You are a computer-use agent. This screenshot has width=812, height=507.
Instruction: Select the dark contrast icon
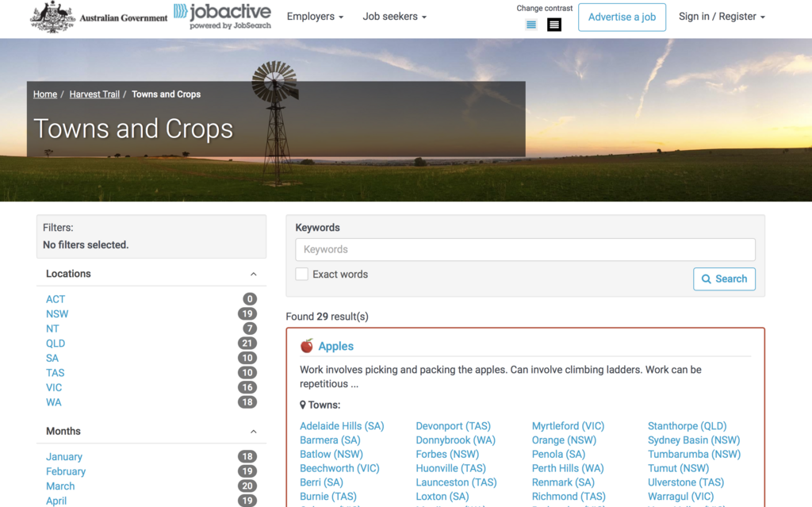pyautogui.click(x=554, y=25)
